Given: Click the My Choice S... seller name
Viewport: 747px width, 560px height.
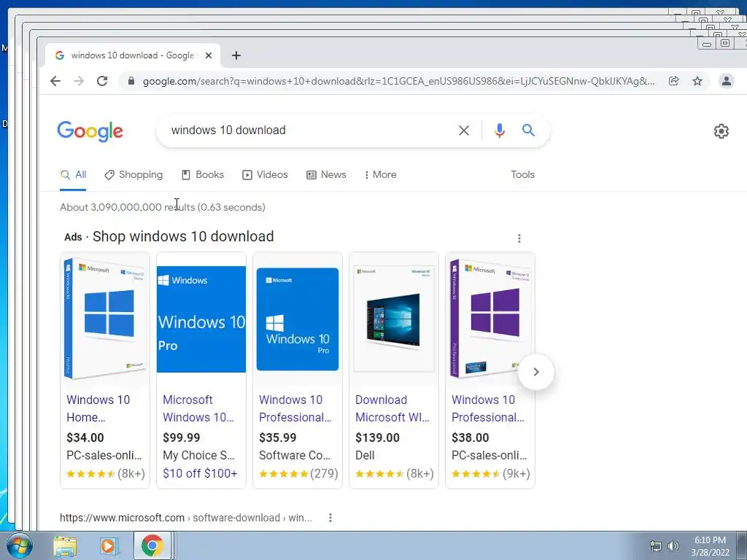Looking at the screenshot, I should click(198, 455).
